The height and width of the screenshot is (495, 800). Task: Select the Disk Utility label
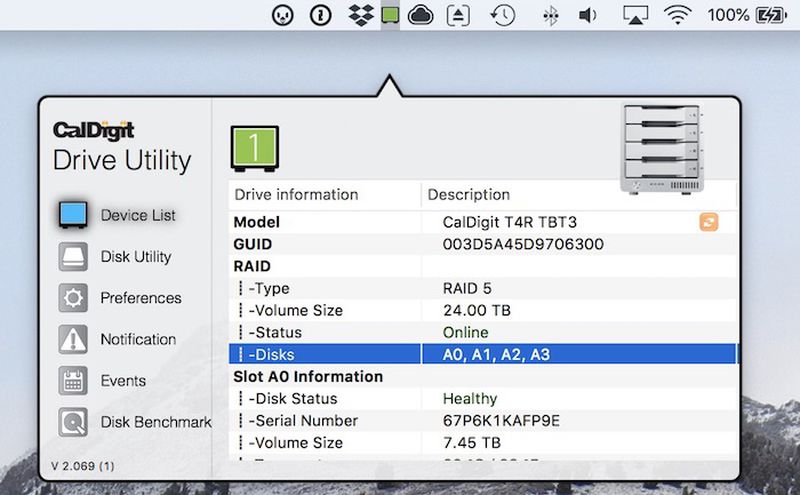coord(136,256)
